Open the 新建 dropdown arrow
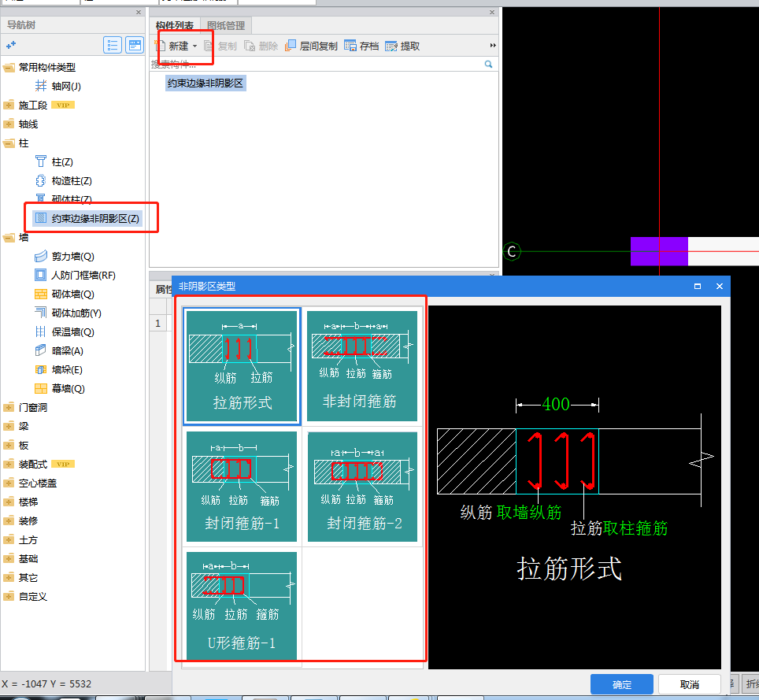Viewport: 759px width, 700px height. pyautogui.click(x=194, y=46)
